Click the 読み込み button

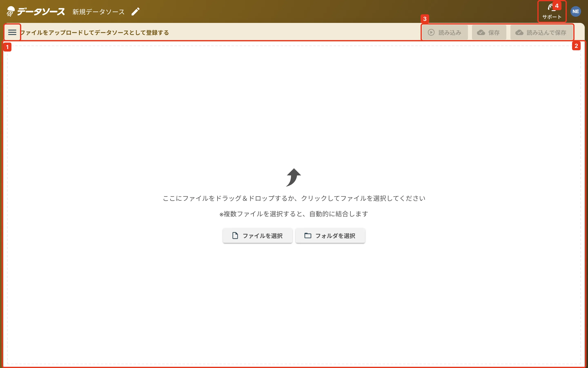[x=445, y=32]
